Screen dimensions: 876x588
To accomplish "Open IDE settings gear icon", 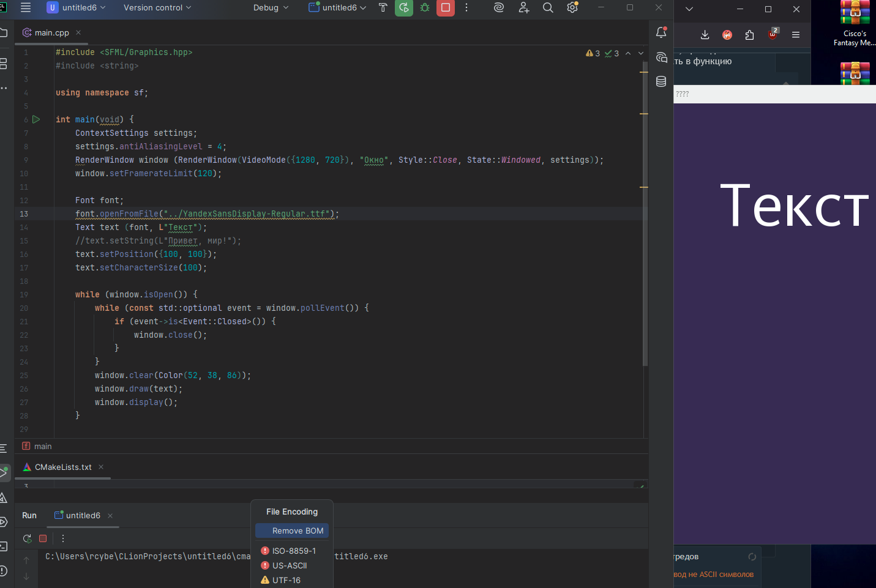I will (x=572, y=8).
